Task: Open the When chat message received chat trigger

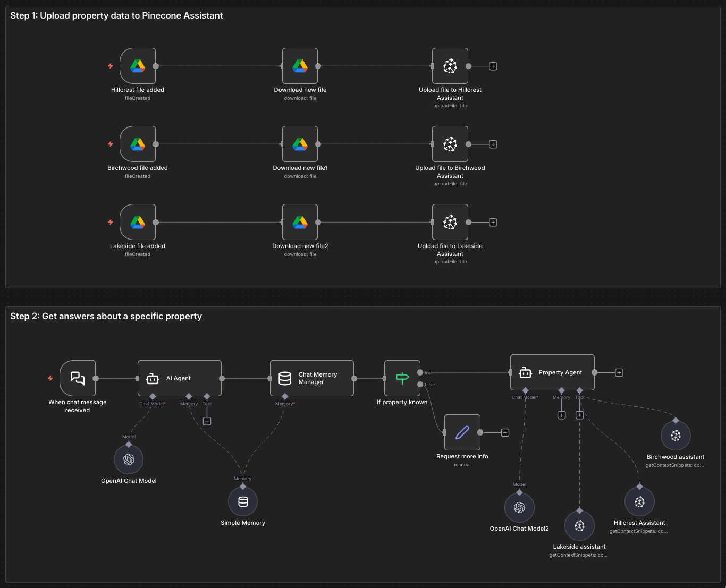Action: [x=78, y=378]
